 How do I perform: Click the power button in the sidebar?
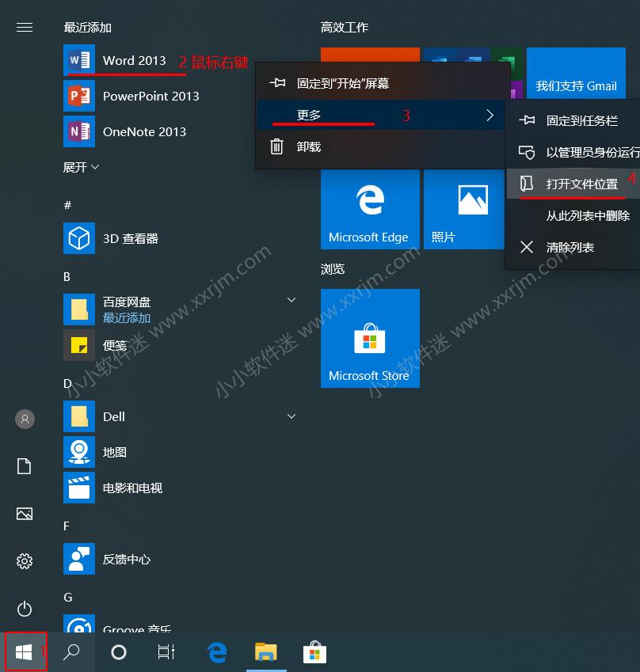tap(24, 609)
